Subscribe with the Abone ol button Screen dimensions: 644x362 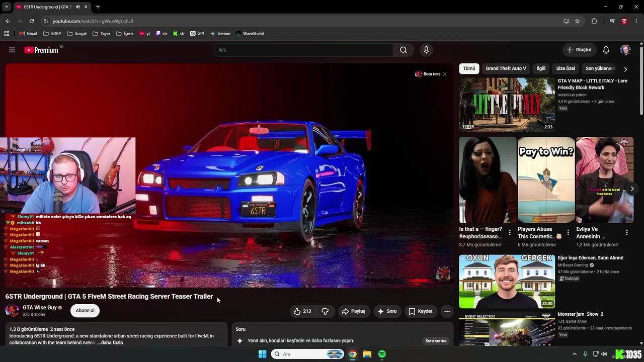[x=85, y=311]
